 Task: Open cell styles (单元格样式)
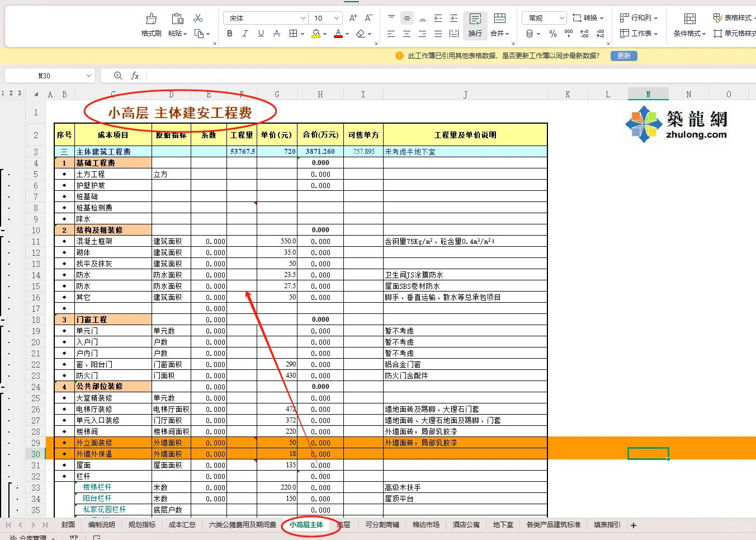735,34
